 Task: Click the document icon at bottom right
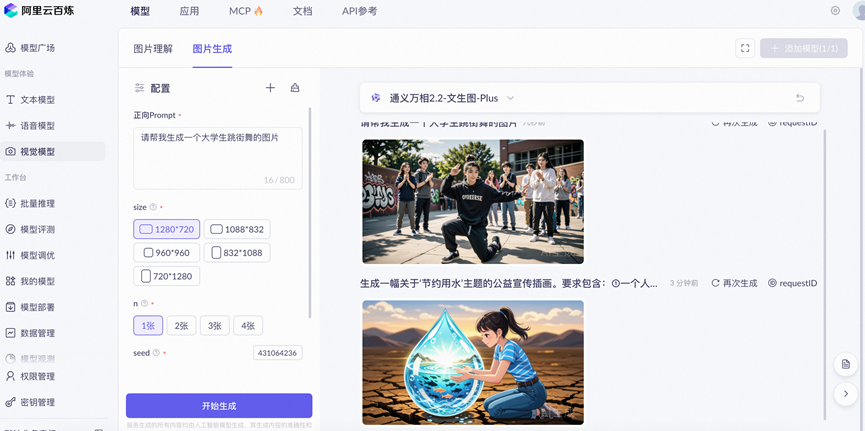click(x=845, y=364)
